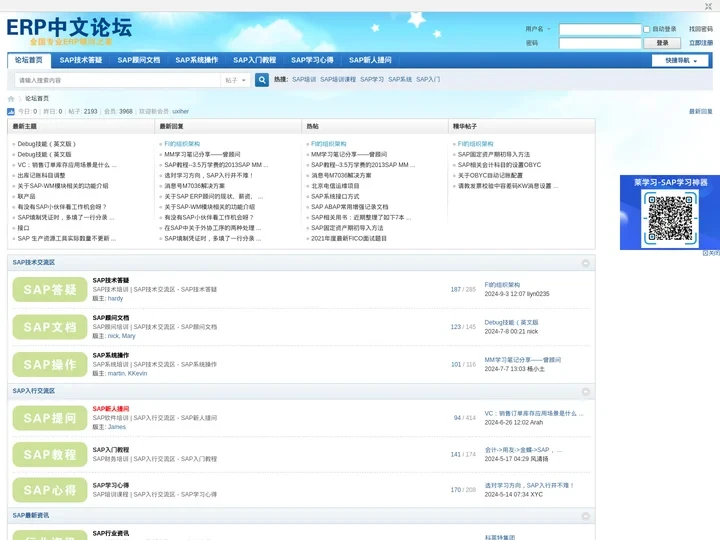Click the blue search magnifier button
The image size is (720, 540).
tap(262, 80)
